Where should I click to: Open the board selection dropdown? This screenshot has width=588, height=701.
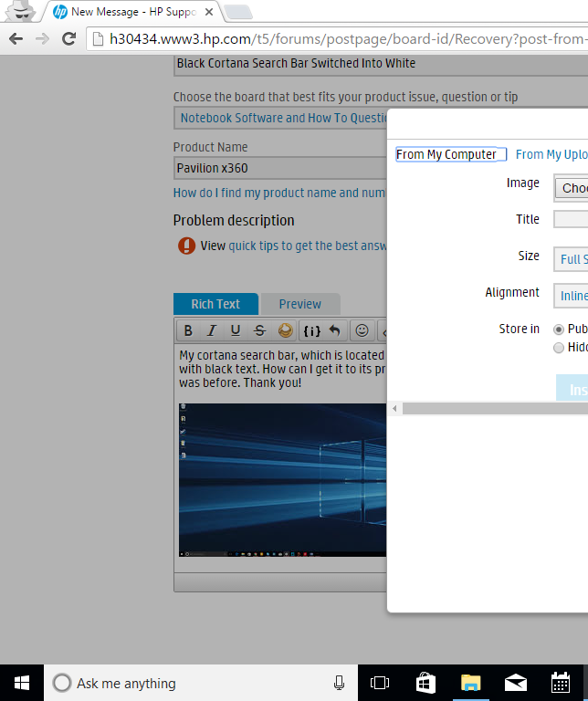click(281, 118)
